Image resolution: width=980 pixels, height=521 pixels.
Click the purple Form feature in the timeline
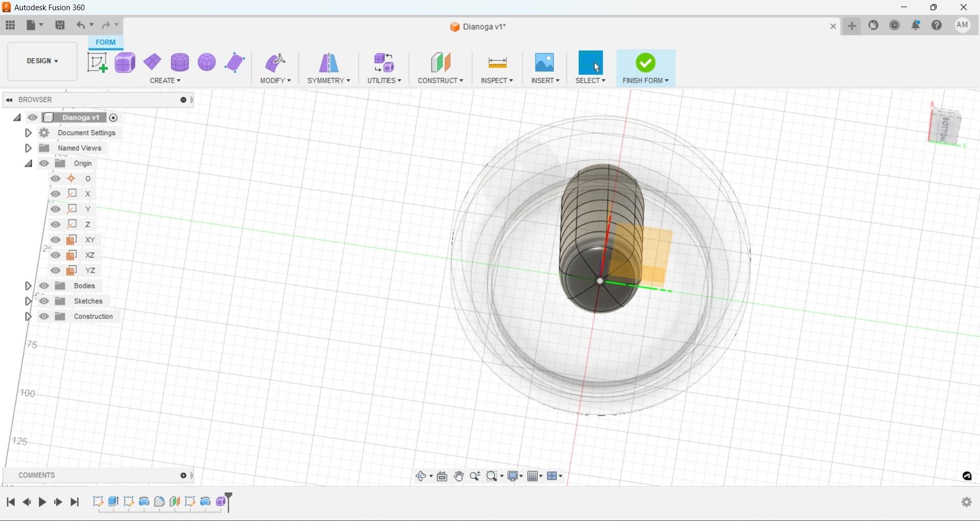[x=222, y=502]
